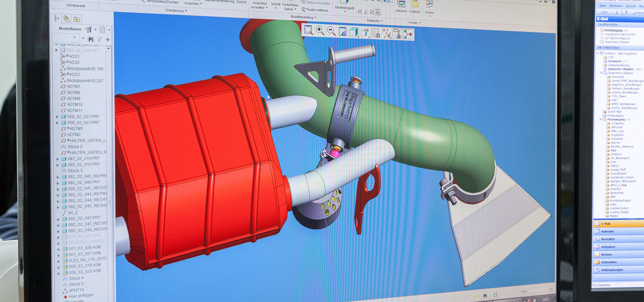The width and height of the screenshot is (644, 302).
Task: Click the Refit zoom icon in graphics toolbar
Action: point(308,31)
